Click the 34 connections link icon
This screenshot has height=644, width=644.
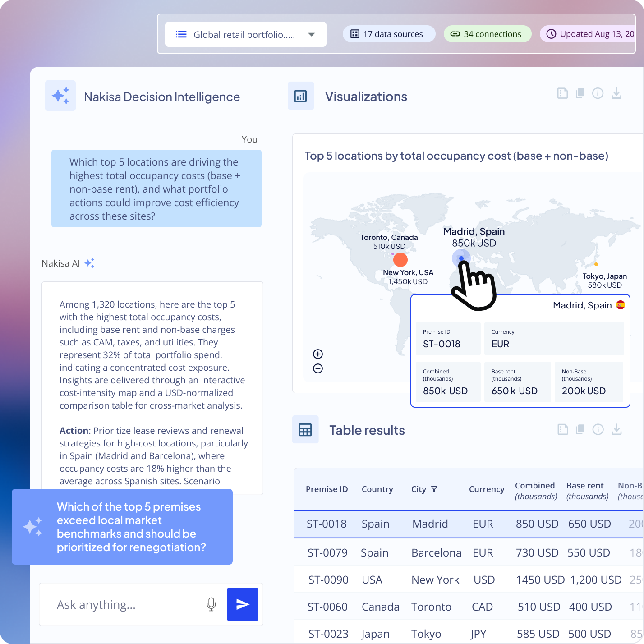click(455, 34)
